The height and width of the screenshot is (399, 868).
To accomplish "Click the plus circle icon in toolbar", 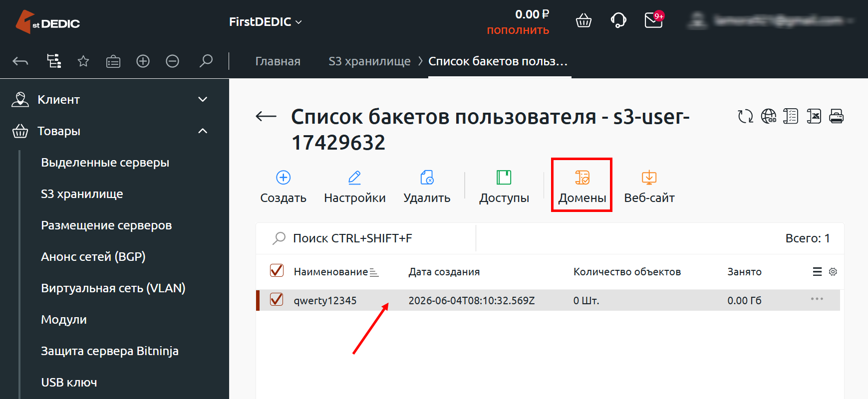I will 143,61.
